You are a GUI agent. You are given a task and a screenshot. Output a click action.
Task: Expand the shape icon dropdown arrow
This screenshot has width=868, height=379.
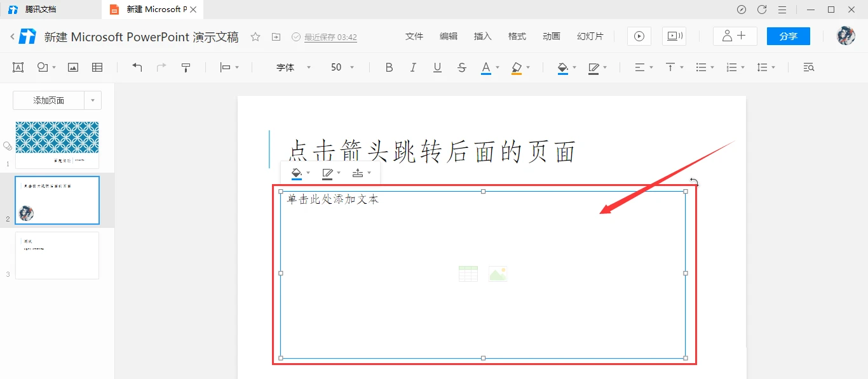tap(54, 67)
